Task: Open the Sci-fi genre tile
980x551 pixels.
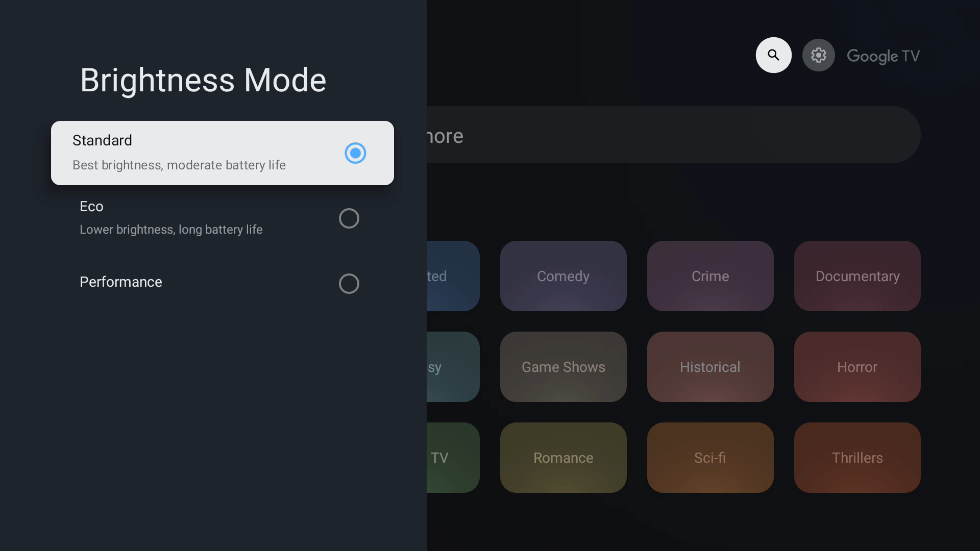Action: coord(710,458)
